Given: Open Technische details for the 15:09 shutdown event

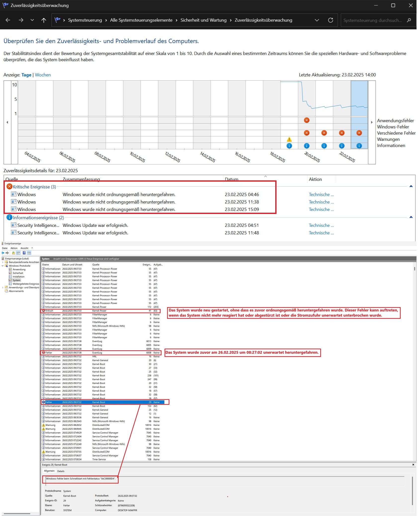Looking at the screenshot, I should [x=321, y=209].
